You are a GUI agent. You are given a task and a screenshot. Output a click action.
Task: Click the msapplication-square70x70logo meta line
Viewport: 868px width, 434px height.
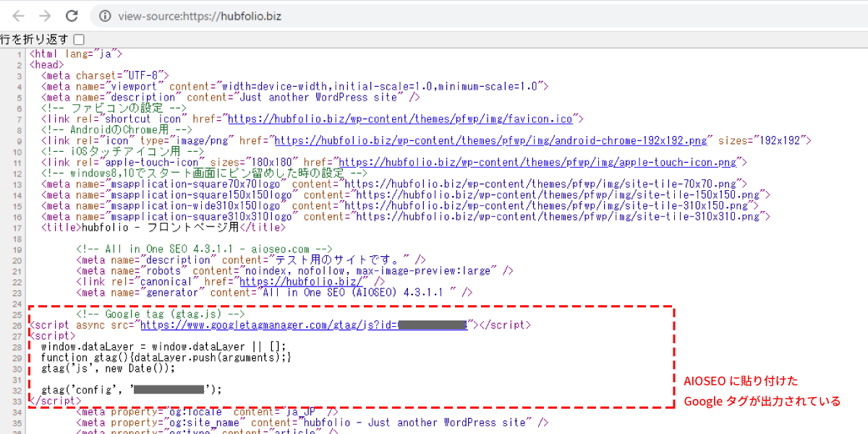click(x=394, y=184)
